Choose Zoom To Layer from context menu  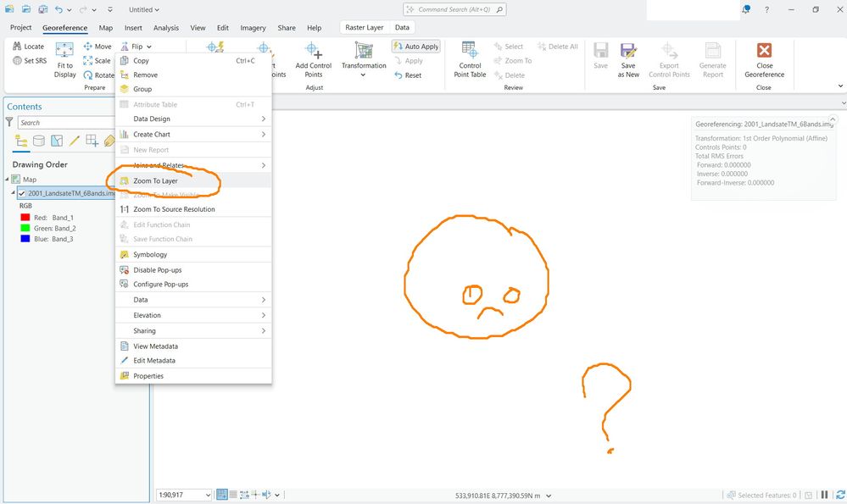coord(193,180)
